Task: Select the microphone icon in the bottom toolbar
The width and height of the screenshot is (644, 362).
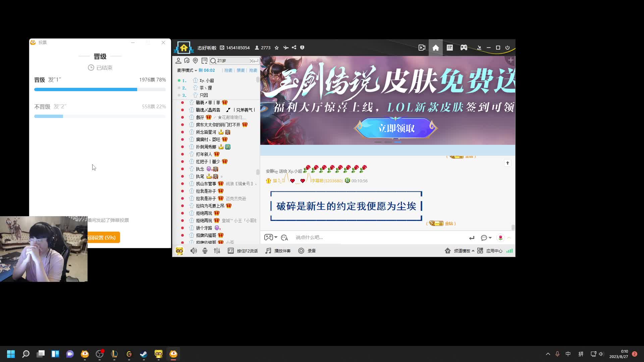Action: tap(205, 250)
